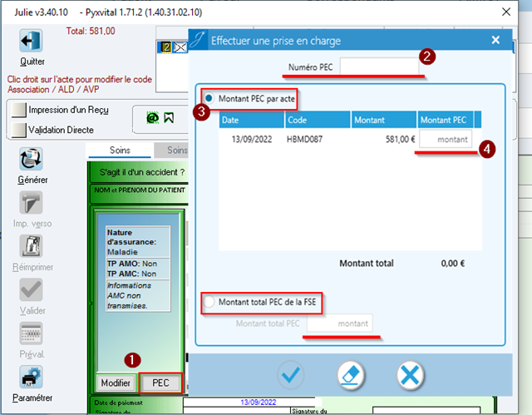Click the Quitter exit icon
Viewport: 532px width, 415px height.
coord(31,41)
